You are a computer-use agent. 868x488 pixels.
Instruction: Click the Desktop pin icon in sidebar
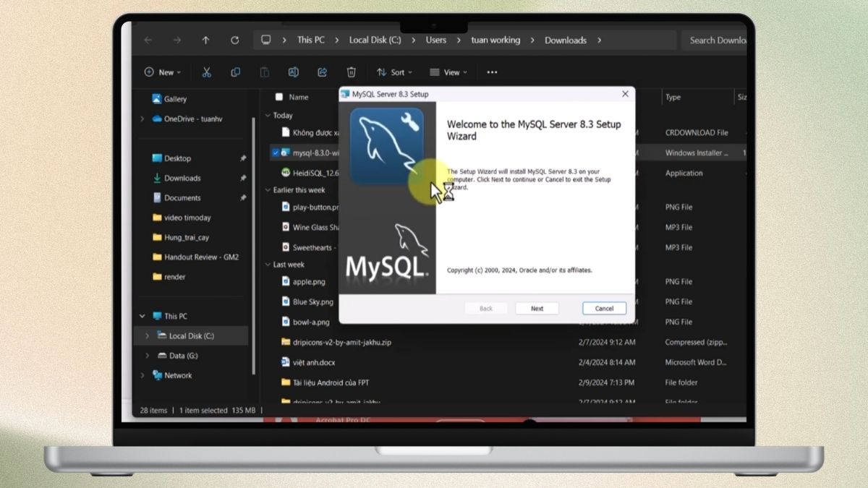[244, 158]
